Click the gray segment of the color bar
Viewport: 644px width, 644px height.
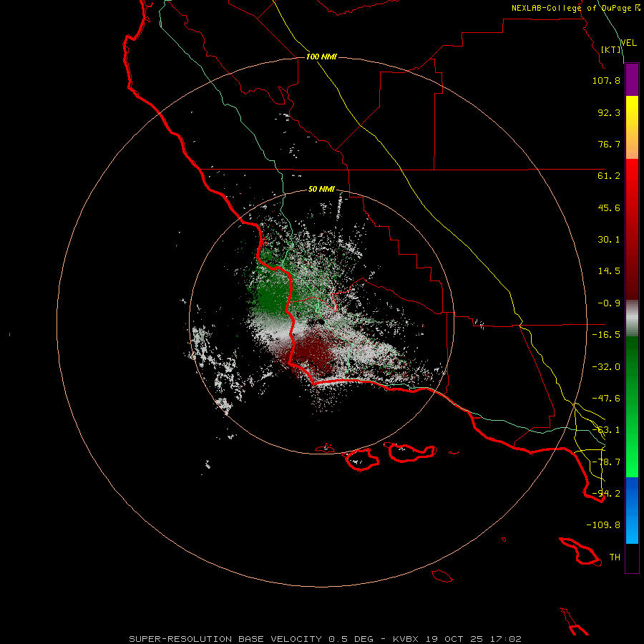632,318
